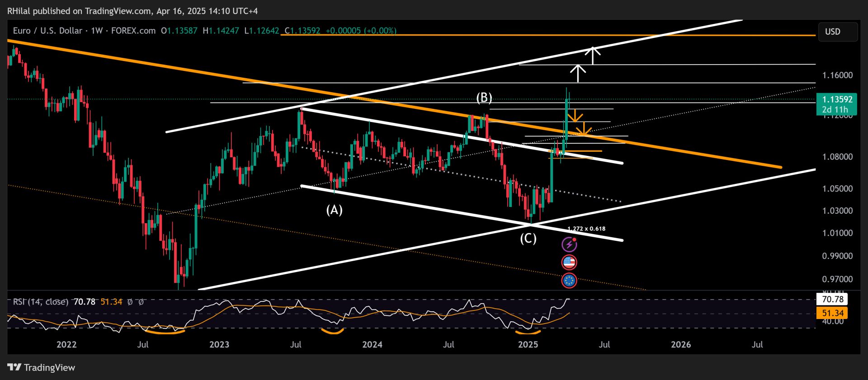Screen dimensions: 868x380
Task: Click the FOREX.com source label
Action: tap(133, 31)
